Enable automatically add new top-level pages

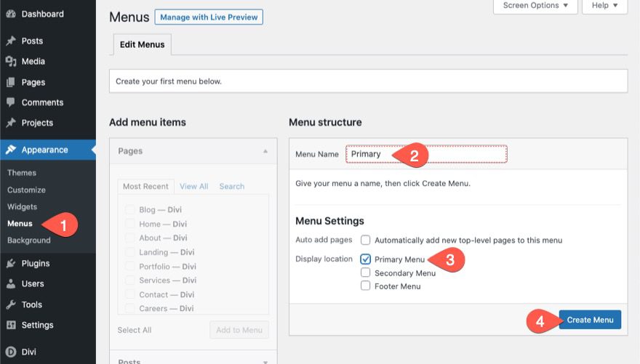pos(366,240)
